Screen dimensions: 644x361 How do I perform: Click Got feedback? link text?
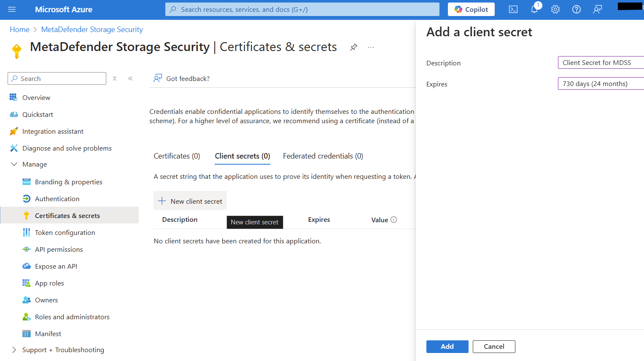188,78
